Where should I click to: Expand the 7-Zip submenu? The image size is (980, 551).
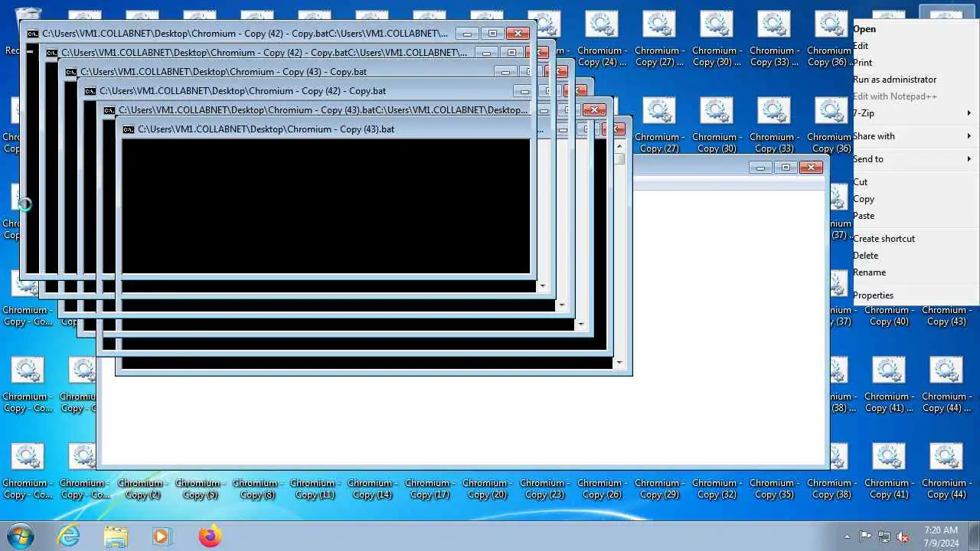pos(914,113)
